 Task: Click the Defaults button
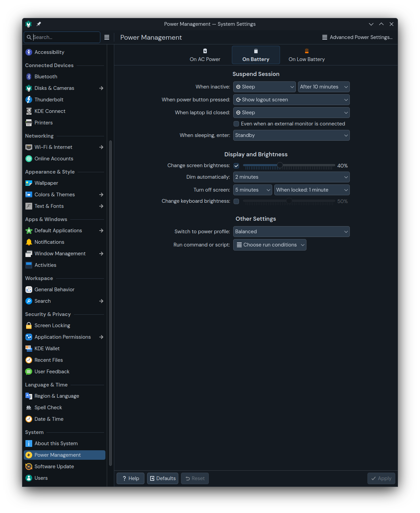tap(162, 478)
